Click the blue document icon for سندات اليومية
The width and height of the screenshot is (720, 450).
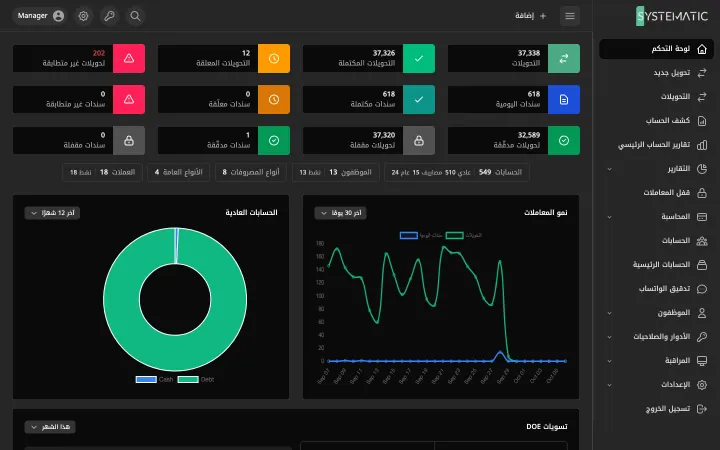[564, 99]
